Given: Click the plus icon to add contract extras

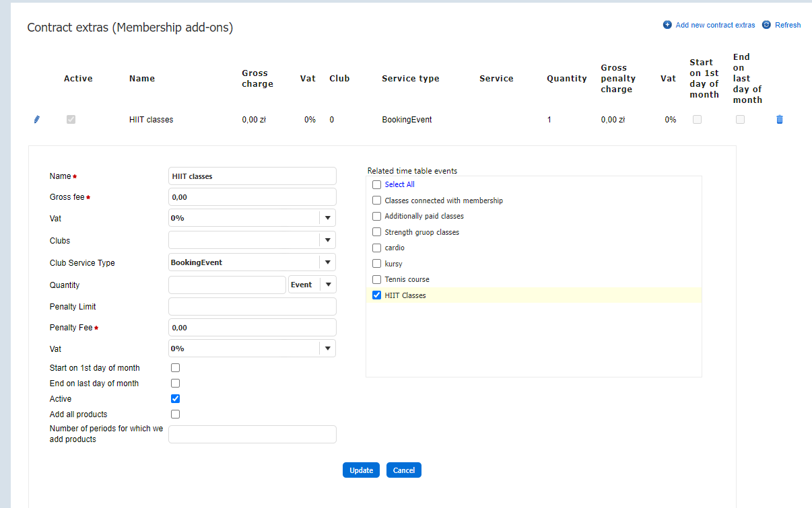Looking at the screenshot, I should 667,25.
